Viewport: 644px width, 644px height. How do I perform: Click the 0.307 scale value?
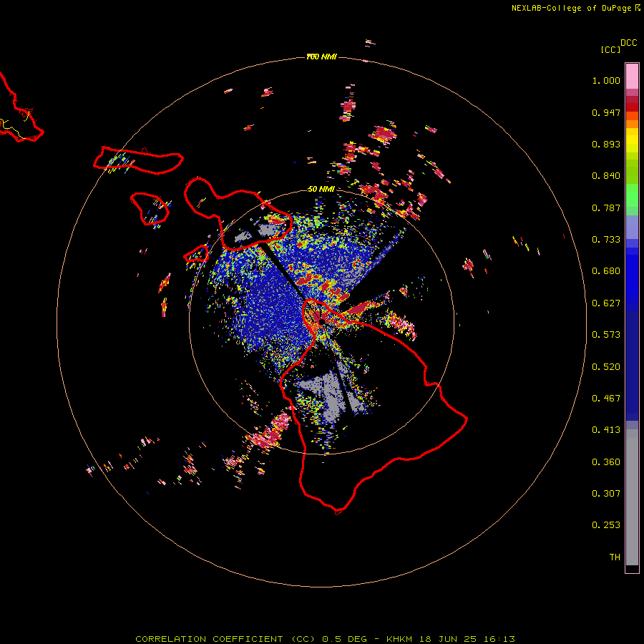coord(606,494)
